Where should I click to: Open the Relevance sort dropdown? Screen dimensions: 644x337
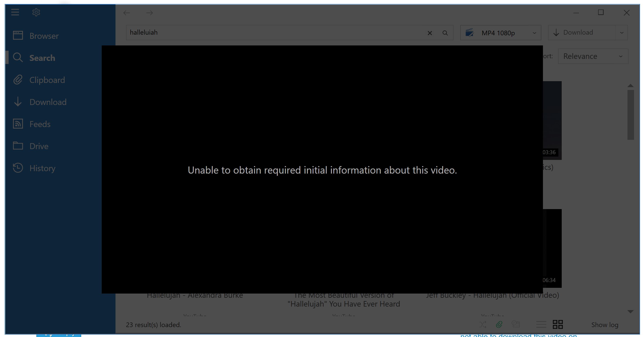[x=593, y=56]
